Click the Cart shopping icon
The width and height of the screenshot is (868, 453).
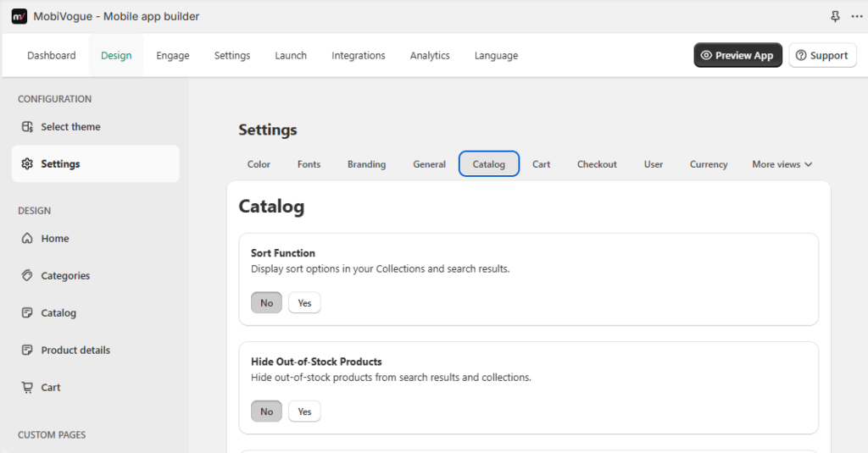[x=27, y=387]
